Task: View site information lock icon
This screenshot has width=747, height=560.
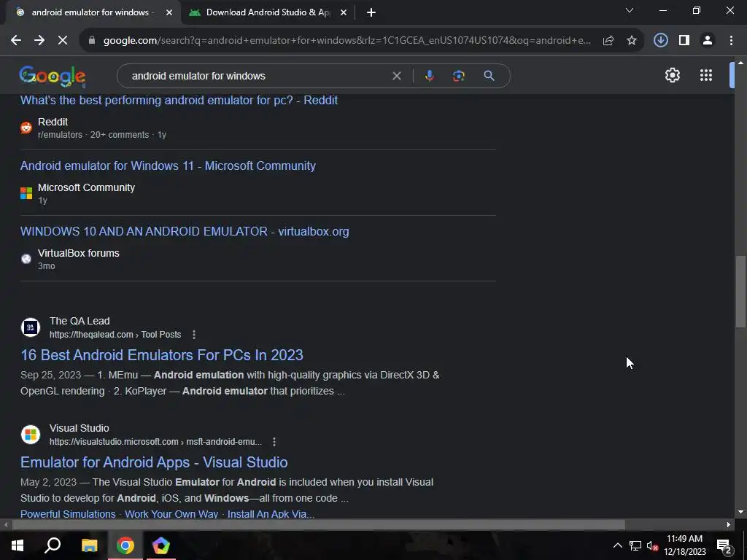Action: [92, 41]
